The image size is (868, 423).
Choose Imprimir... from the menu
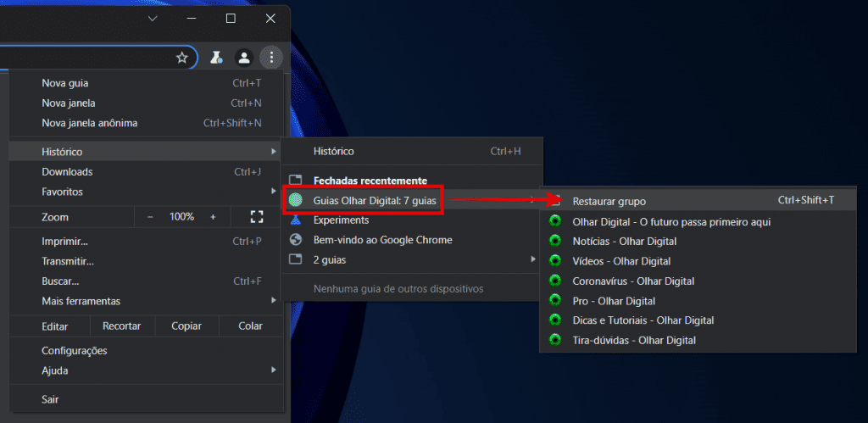pyautogui.click(x=146, y=242)
